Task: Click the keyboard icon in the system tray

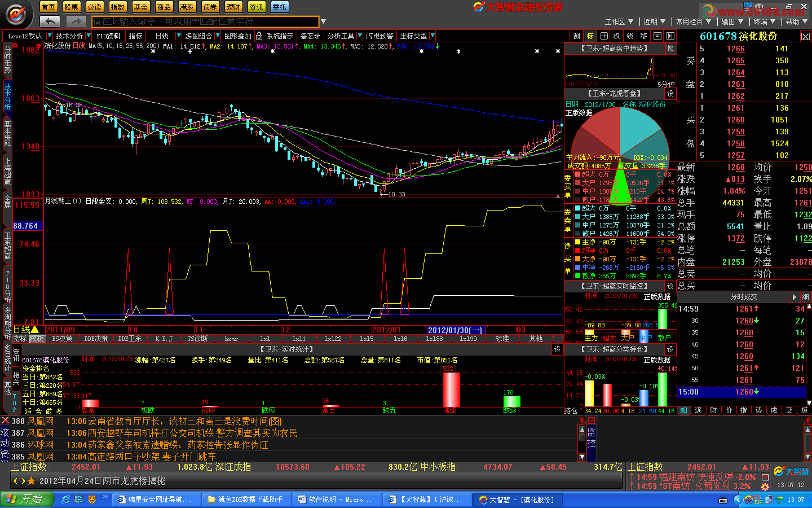Action: click(x=723, y=500)
